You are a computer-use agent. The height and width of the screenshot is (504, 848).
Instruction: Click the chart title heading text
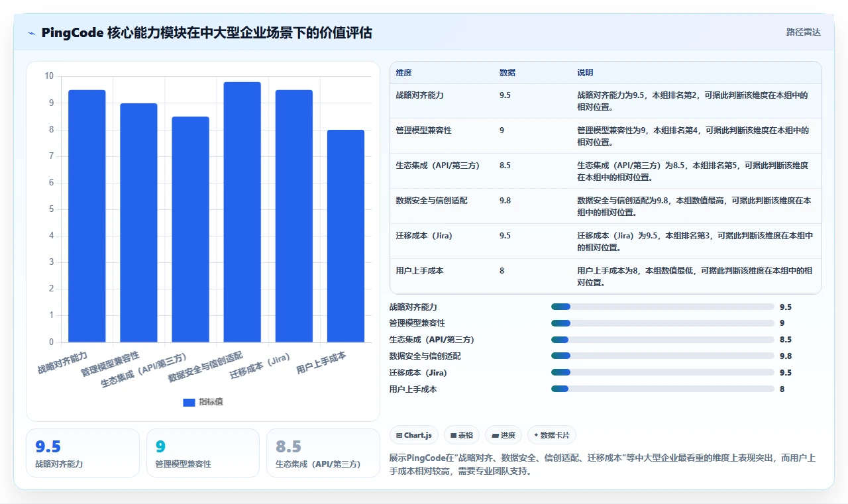206,32
